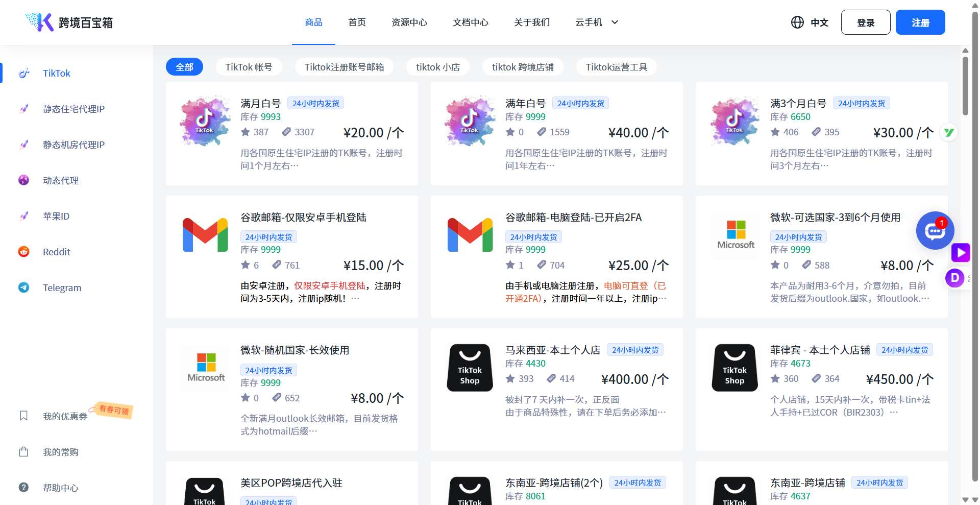Open the 商品 nav tab
The height and width of the screenshot is (505, 980).
[x=313, y=22]
